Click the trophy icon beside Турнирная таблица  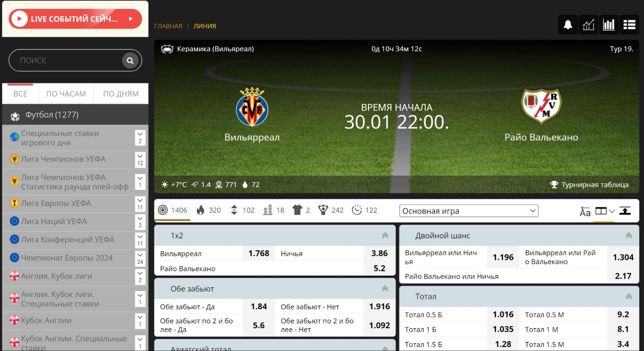(x=554, y=185)
